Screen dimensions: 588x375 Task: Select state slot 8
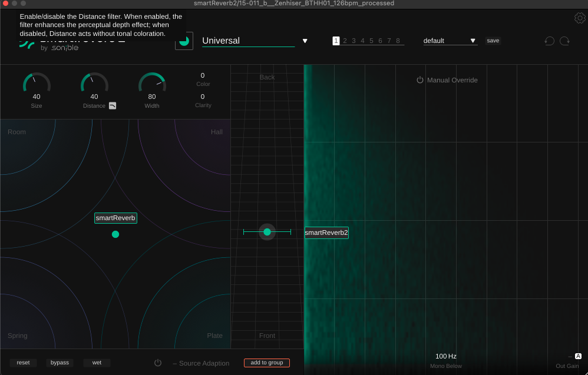tap(398, 41)
